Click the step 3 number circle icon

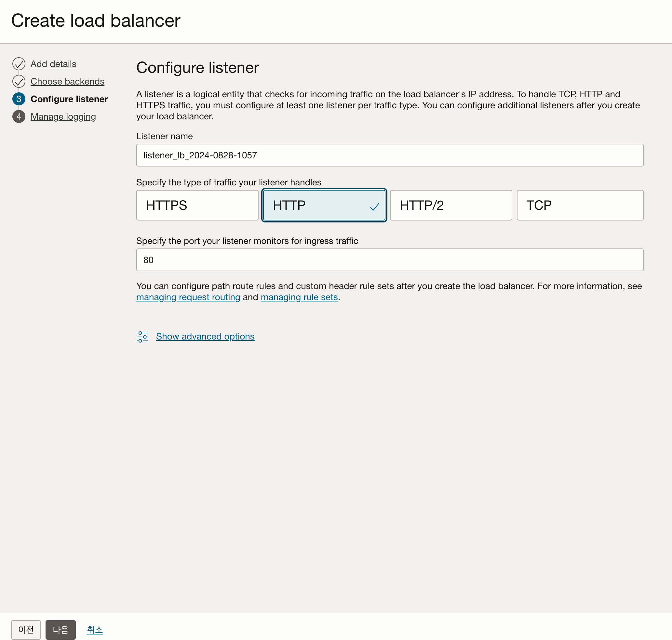pyautogui.click(x=19, y=99)
